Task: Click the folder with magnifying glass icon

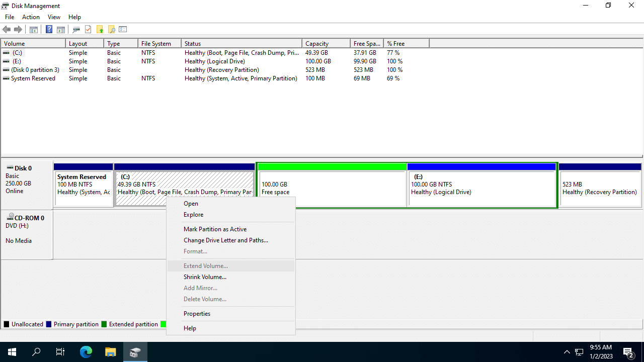Action: click(111, 30)
